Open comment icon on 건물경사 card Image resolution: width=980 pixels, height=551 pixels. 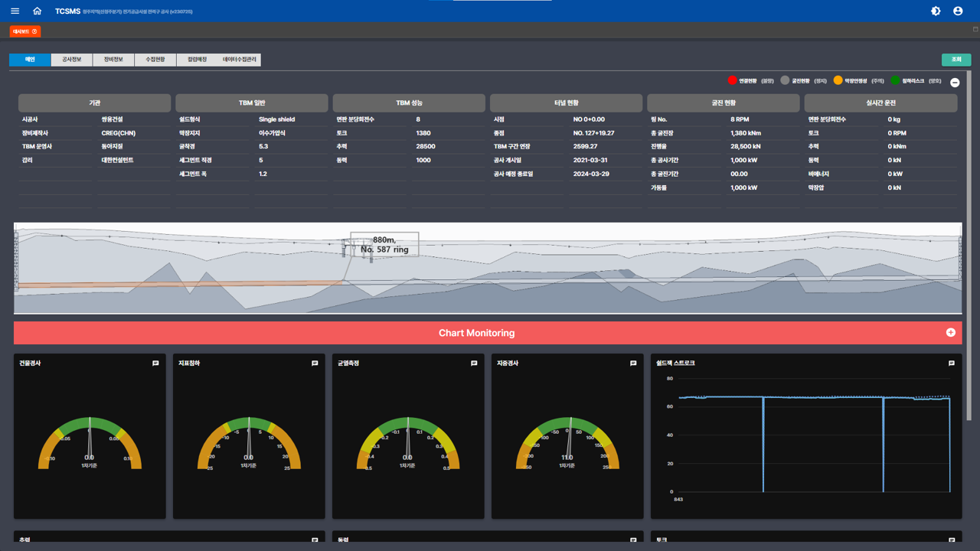pyautogui.click(x=155, y=364)
